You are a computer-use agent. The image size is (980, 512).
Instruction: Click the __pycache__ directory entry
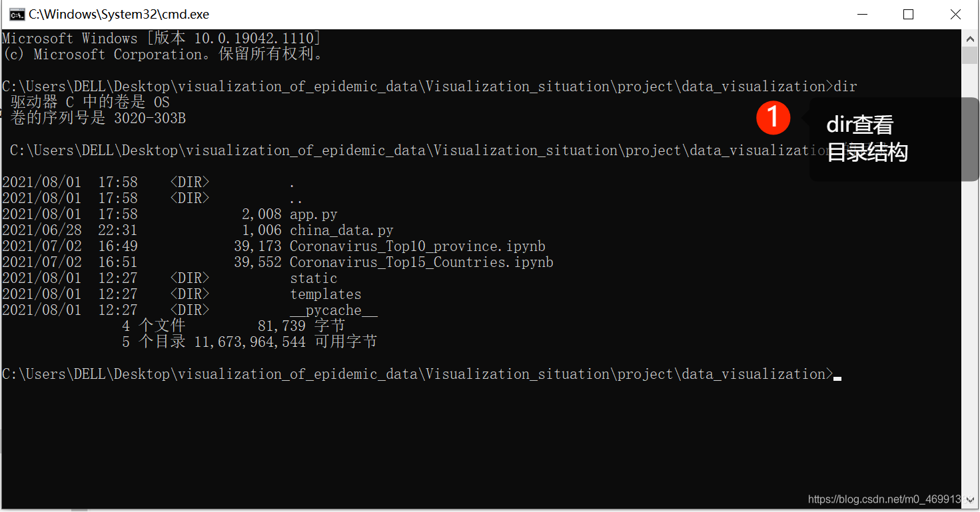pos(334,310)
